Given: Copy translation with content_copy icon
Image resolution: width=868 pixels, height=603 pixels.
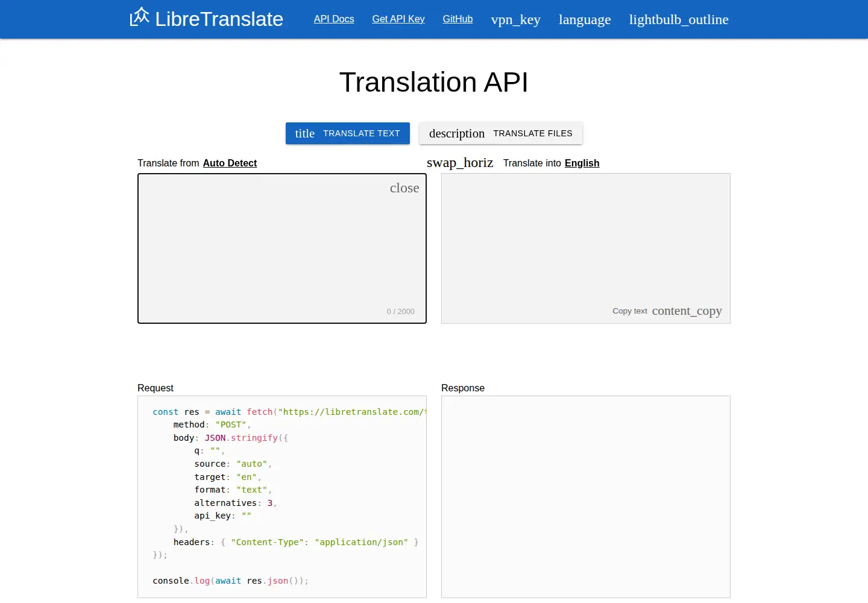Looking at the screenshot, I should coord(687,311).
